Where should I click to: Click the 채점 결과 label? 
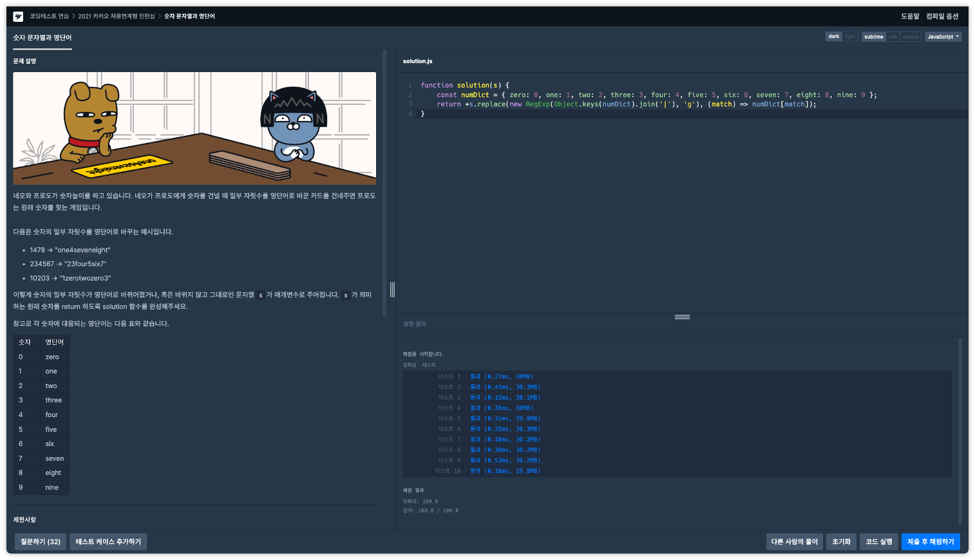click(x=413, y=490)
